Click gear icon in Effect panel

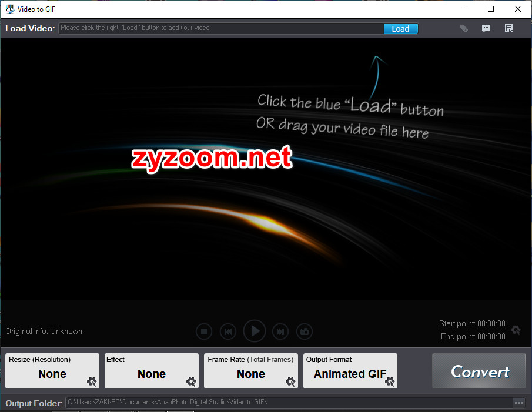pos(191,381)
